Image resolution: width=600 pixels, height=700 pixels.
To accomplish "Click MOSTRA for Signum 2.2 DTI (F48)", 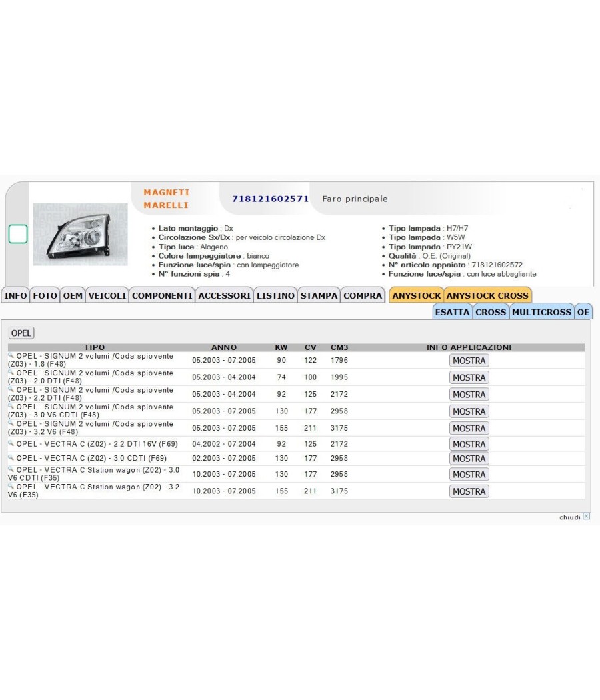I will click(x=469, y=395).
